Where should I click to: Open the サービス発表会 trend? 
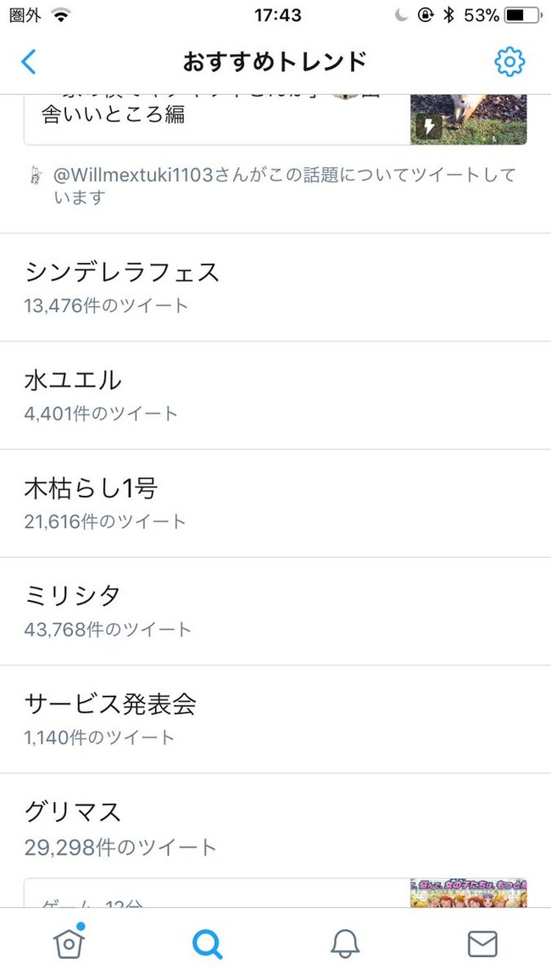click(x=275, y=720)
